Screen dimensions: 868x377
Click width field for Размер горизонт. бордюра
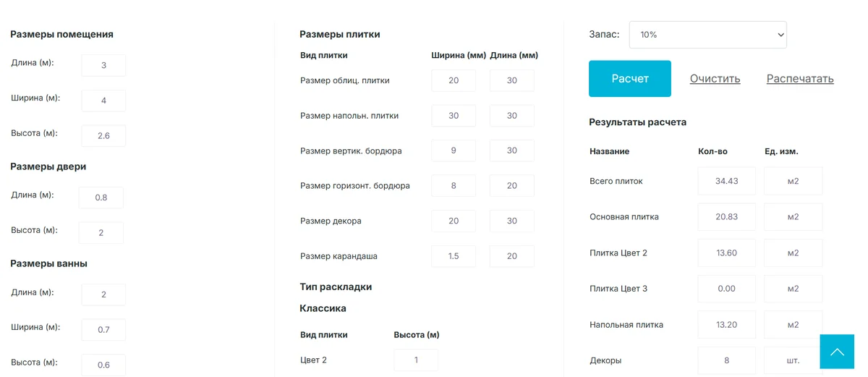(x=454, y=186)
